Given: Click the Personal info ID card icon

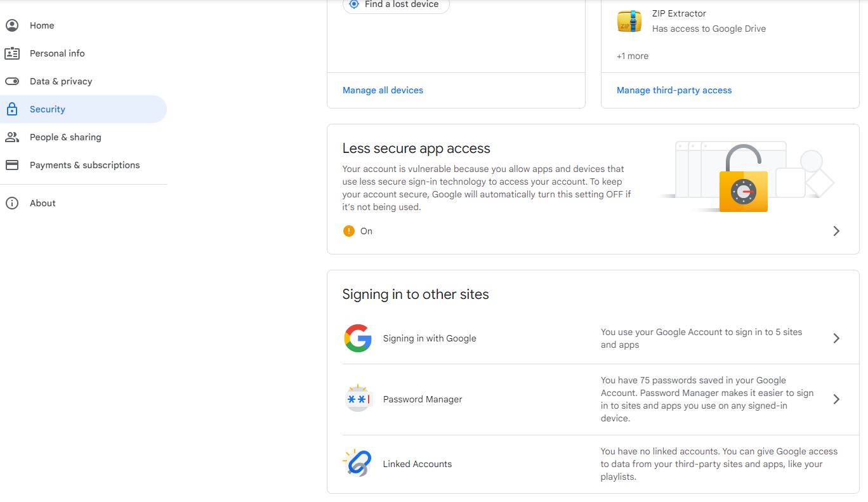Looking at the screenshot, I should [11, 53].
